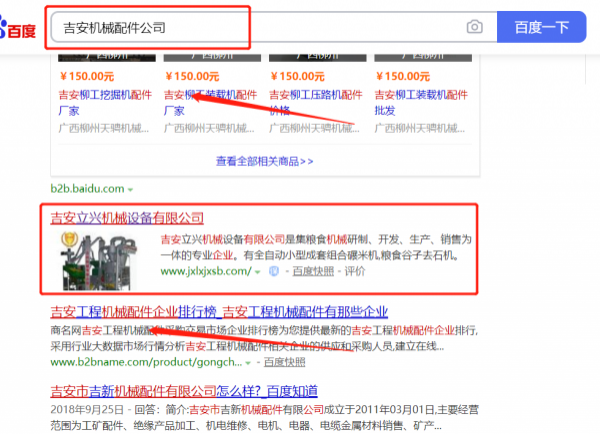Open 吉安立兴机械设备有限公司 result title
This screenshot has height=434, width=600.
click(127, 217)
